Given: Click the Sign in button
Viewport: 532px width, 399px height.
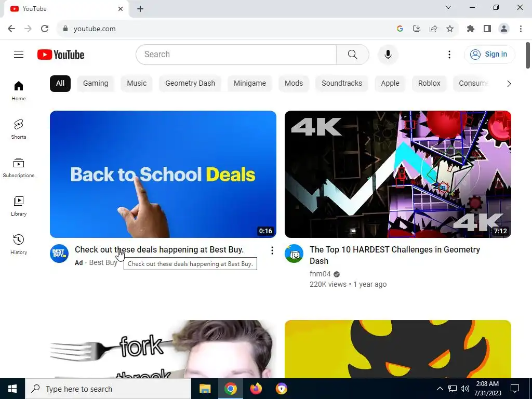Looking at the screenshot, I should click(489, 54).
